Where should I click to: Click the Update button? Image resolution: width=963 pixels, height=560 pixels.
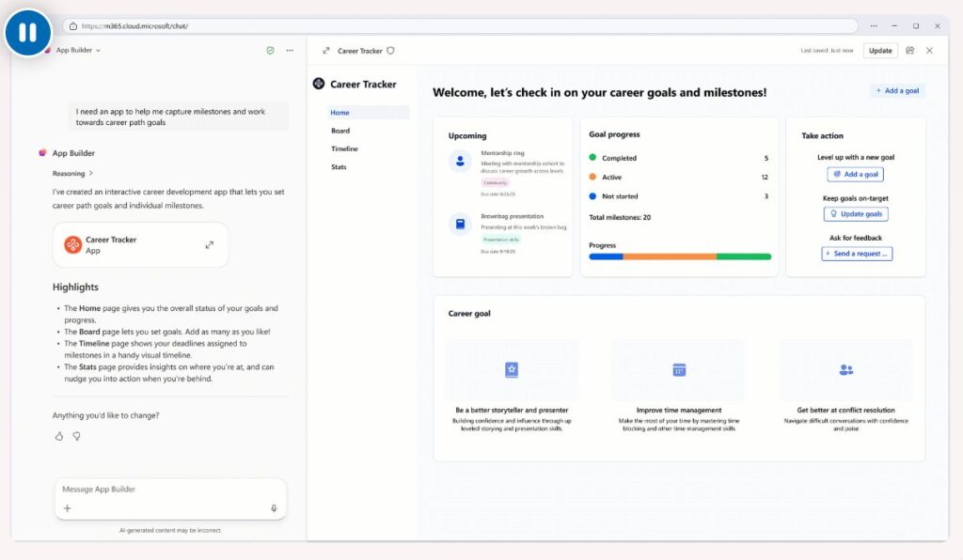pyautogui.click(x=880, y=51)
